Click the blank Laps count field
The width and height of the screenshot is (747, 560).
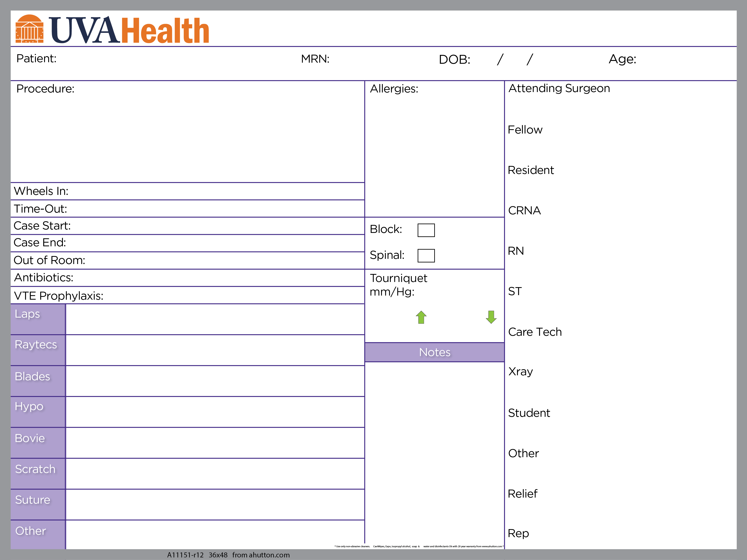point(215,319)
